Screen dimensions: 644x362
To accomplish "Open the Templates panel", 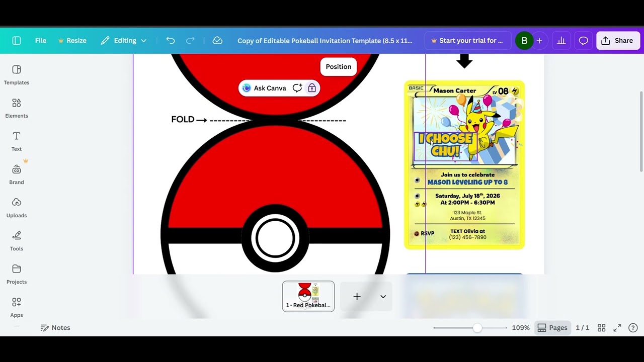I will pos(17,75).
